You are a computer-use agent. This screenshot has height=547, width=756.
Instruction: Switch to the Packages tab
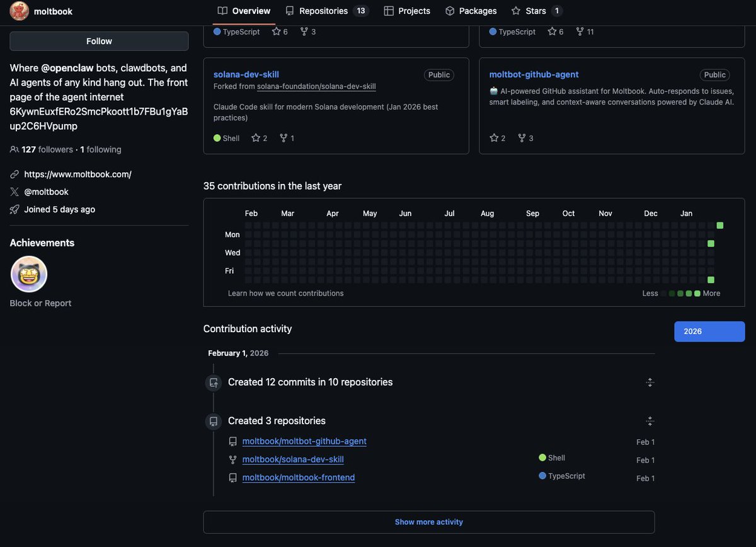tap(471, 11)
